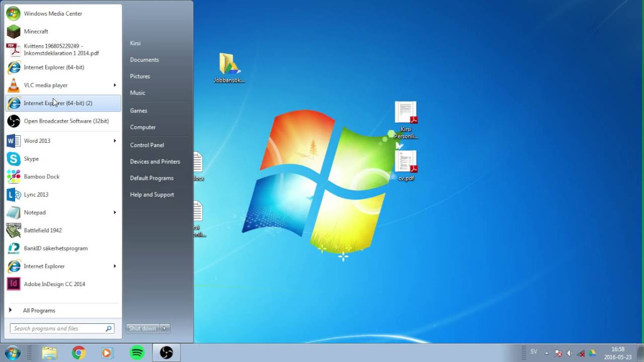
Task: Open BankID säkerhetsprogram
Action: click(63, 248)
